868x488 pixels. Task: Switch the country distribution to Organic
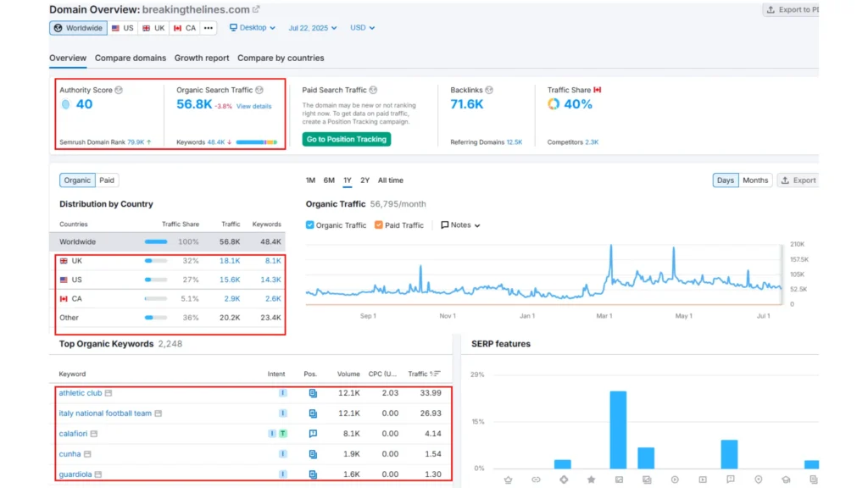77,180
